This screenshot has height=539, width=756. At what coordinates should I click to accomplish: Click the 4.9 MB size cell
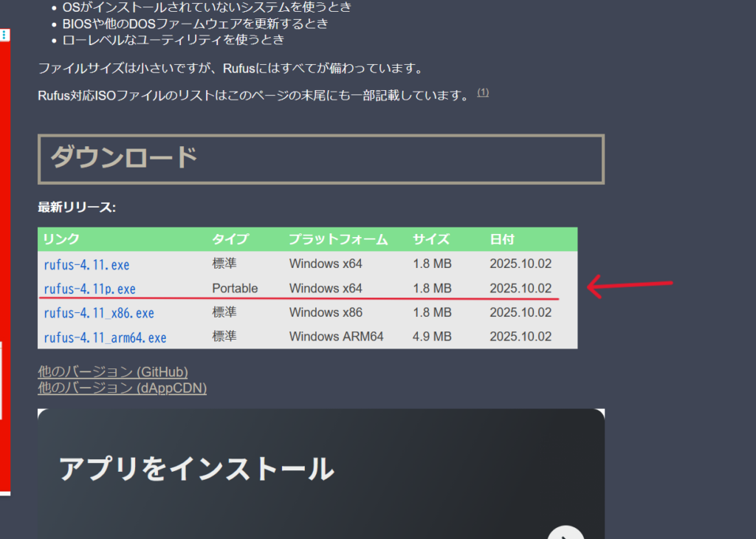(432, 337)
